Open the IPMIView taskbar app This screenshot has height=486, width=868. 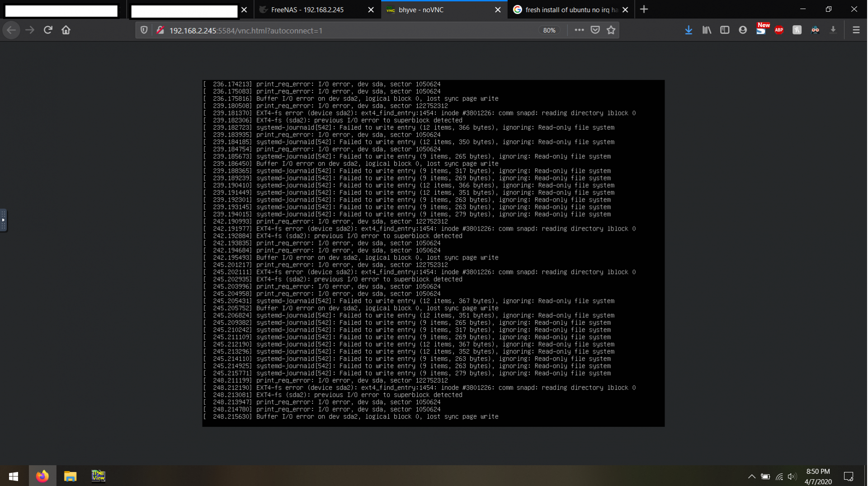pyautogui.click(x=98, y=476)
